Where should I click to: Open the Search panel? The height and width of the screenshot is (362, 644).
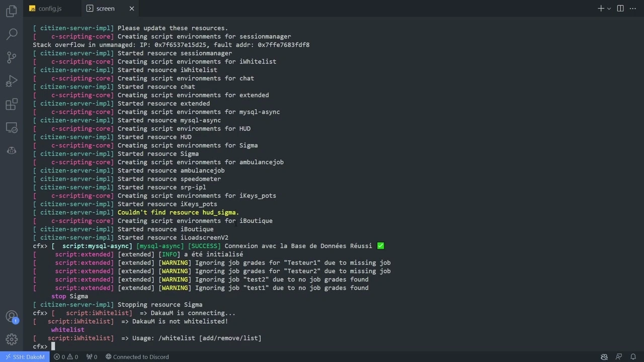11,34
